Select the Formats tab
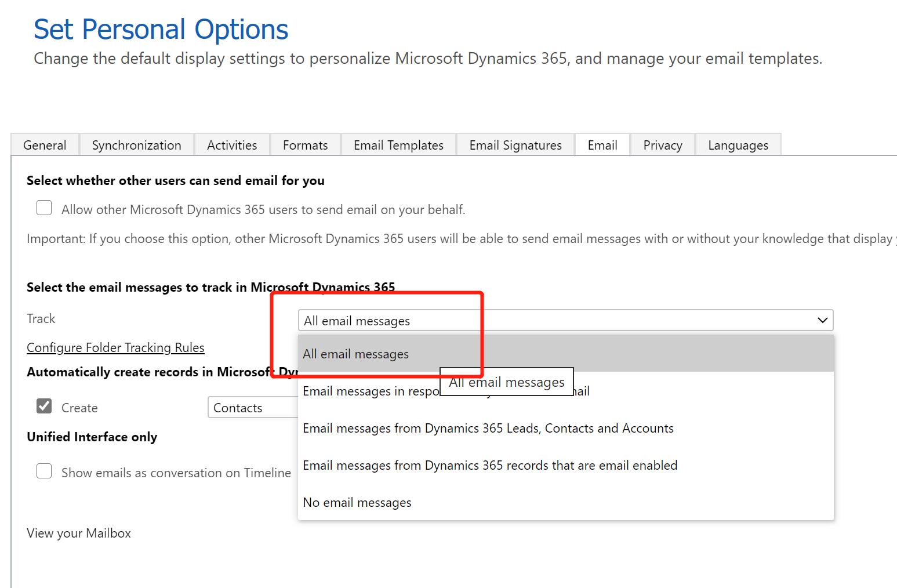Screen dimensions: 897x588 click(306, 145)
